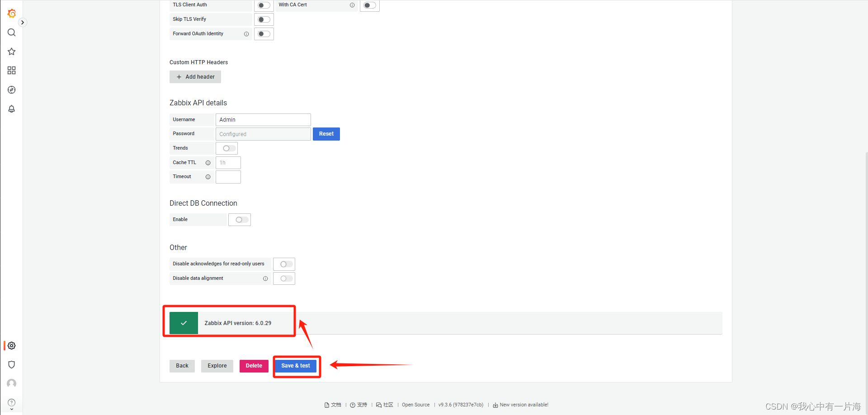
Task: Open user profile avatar icon
Action: [12, 384]
